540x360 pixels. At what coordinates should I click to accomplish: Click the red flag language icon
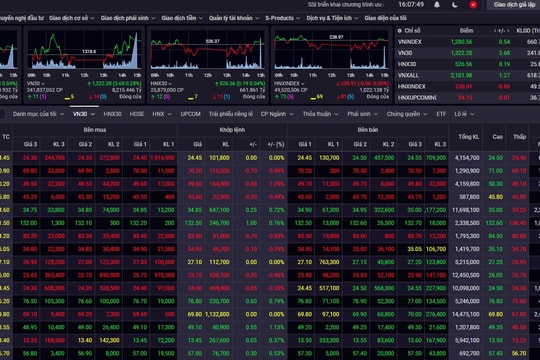(473, 5)
